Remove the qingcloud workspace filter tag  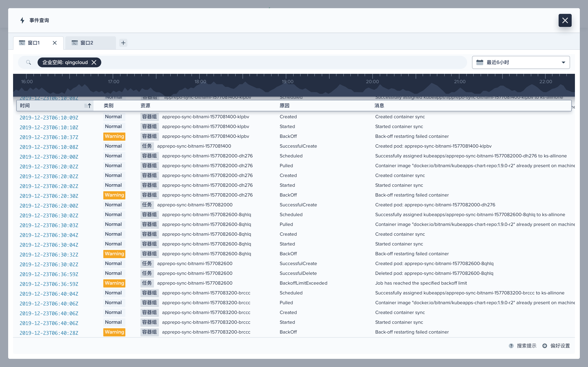(94, 63)
